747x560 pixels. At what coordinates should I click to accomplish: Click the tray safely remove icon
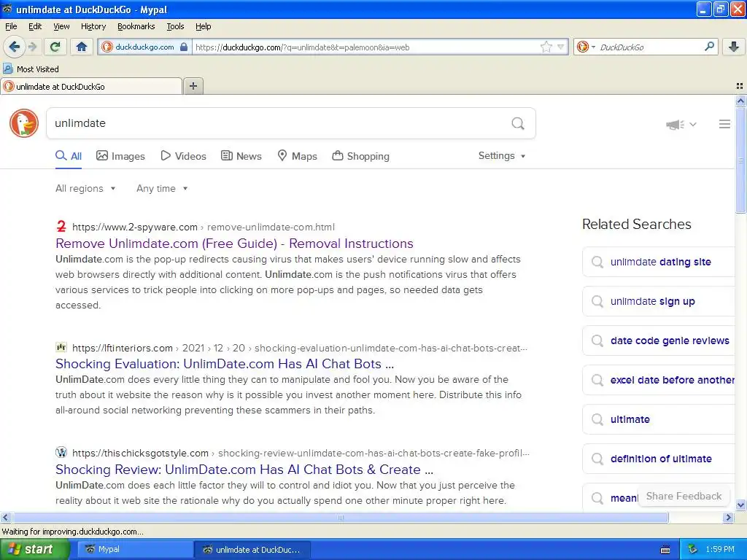[x=692, y=549]
